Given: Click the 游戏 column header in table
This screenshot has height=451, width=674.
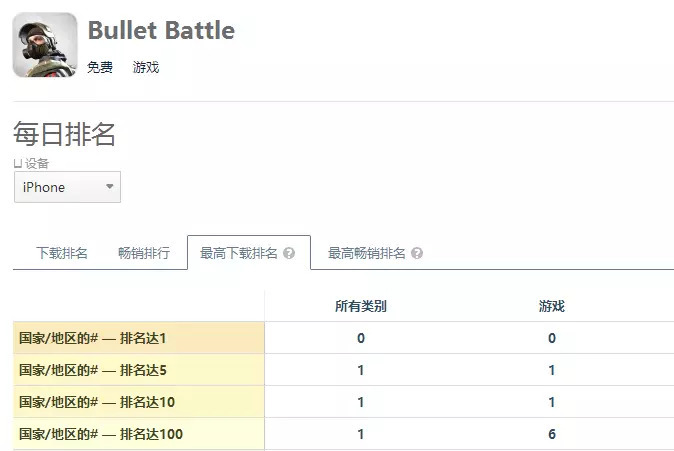Looking at the screenshot, I should pyautogui.click(x=551, y=306).
